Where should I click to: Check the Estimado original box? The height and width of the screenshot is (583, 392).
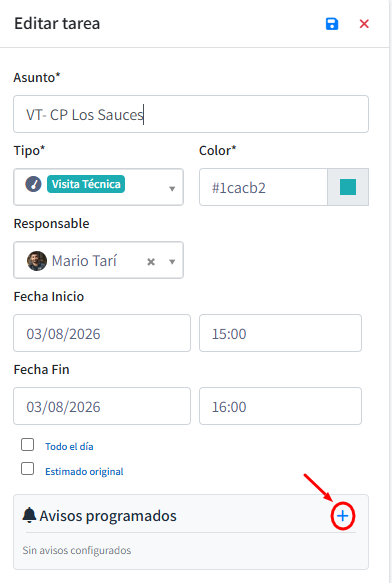28,468
